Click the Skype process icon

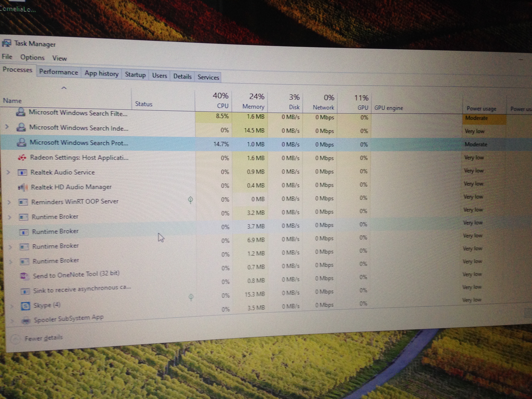25,306
